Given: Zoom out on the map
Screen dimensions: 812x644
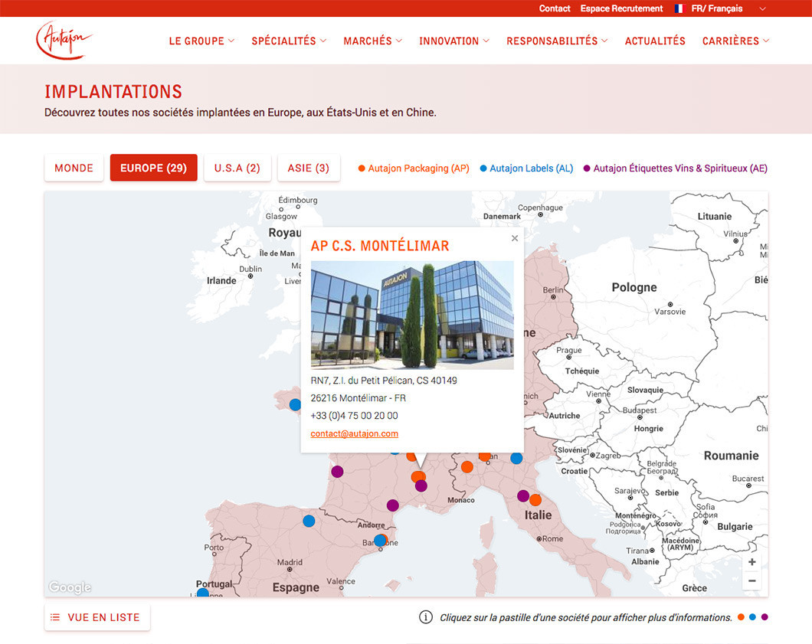Looking at the screenshot, I should pyautogui.click(x=752, y=581).
